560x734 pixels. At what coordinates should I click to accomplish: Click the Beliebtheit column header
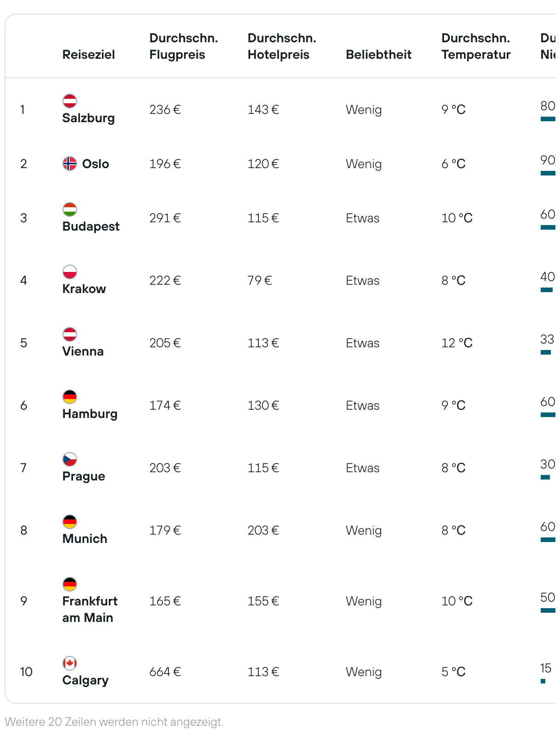[x=379, y=55]
